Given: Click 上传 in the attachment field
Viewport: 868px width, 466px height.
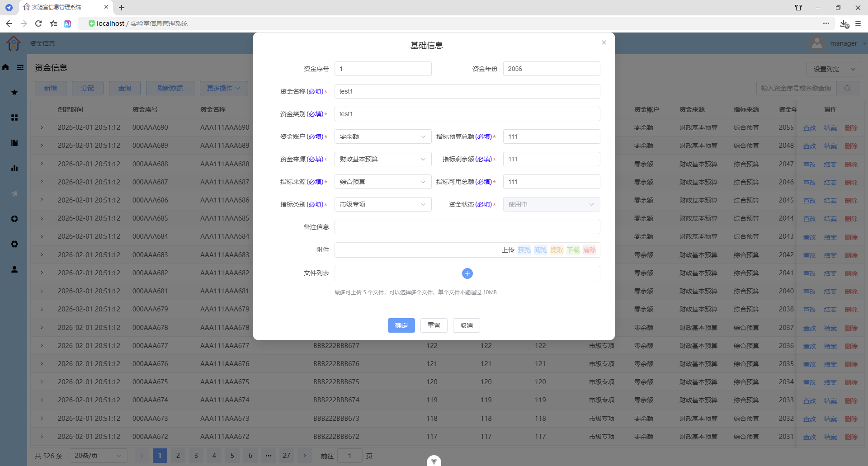Looking at the screenshot, I should click(x=508, y=250).
